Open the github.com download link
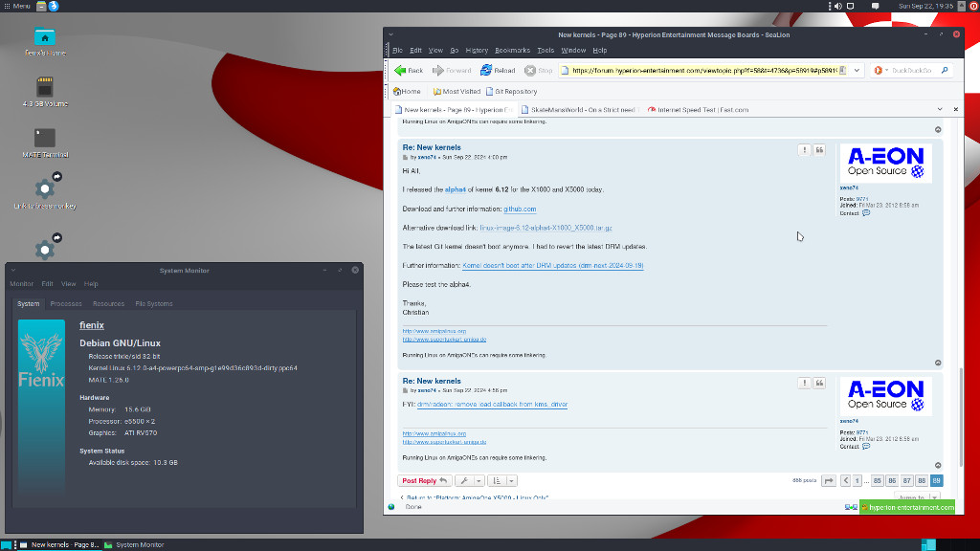The height and width of the screenshot is (551, 980). [x=520, y=209]
